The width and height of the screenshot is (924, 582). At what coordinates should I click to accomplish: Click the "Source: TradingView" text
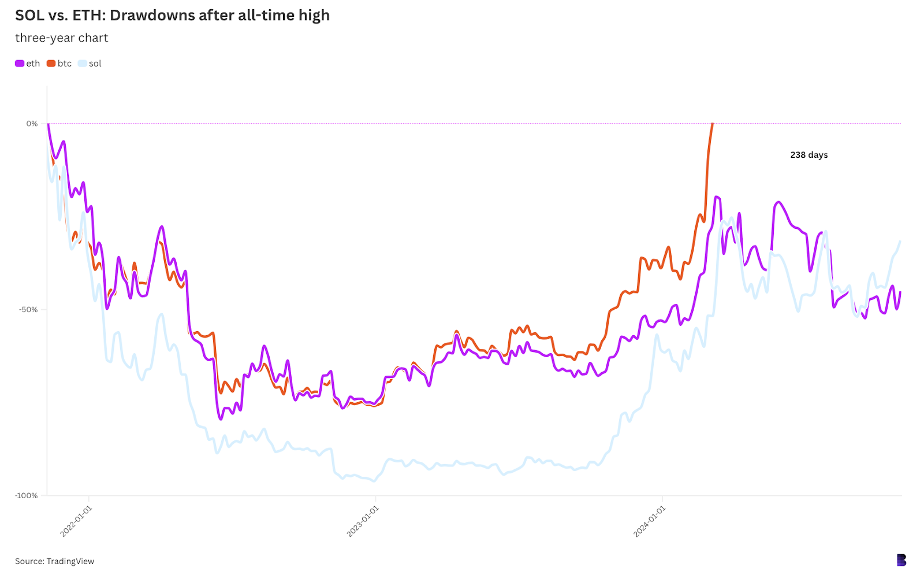click(x=54, y=561)
